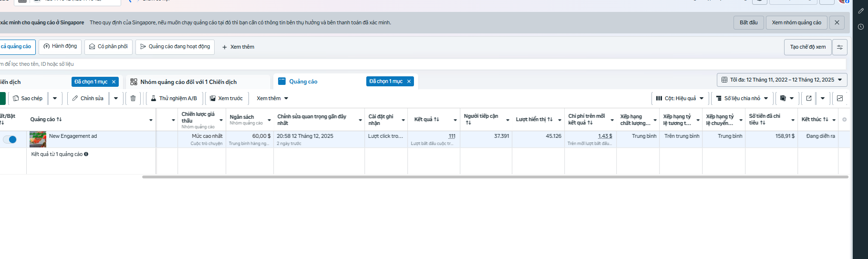Click the Chỉnh sửa edit button
The width and height of the screenshot is (868, 259).
coord(88,98)
